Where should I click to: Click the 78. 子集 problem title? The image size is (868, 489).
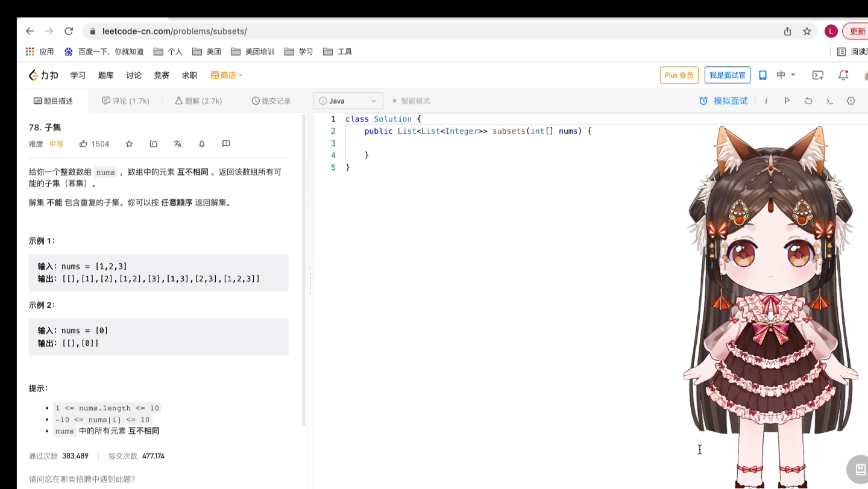pyautogui.click(x=45, y=128)
